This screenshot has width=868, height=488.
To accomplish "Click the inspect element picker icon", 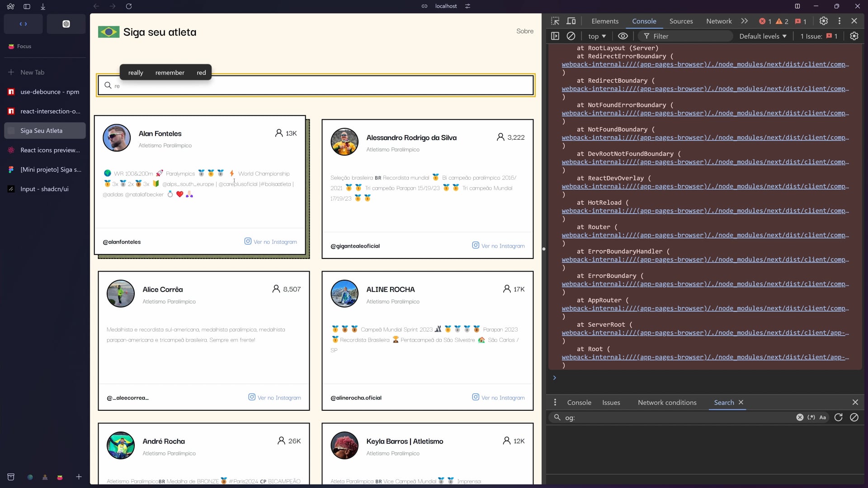I will click(555, 21).
